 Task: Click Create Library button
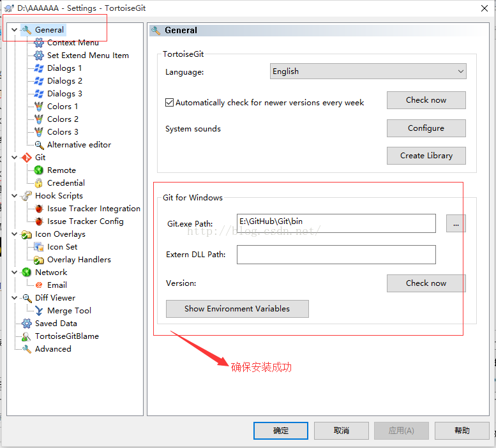(426, 156)
